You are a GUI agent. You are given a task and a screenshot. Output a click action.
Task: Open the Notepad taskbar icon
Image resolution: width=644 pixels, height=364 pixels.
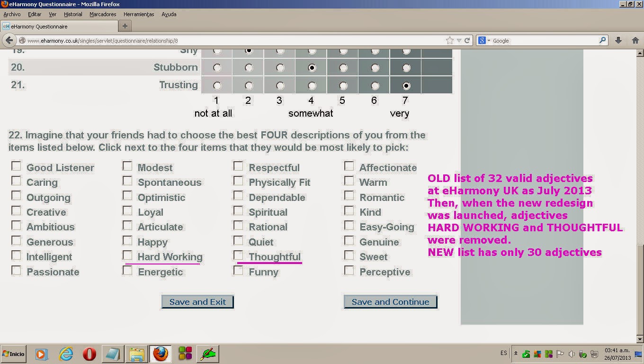coord(113,354)
